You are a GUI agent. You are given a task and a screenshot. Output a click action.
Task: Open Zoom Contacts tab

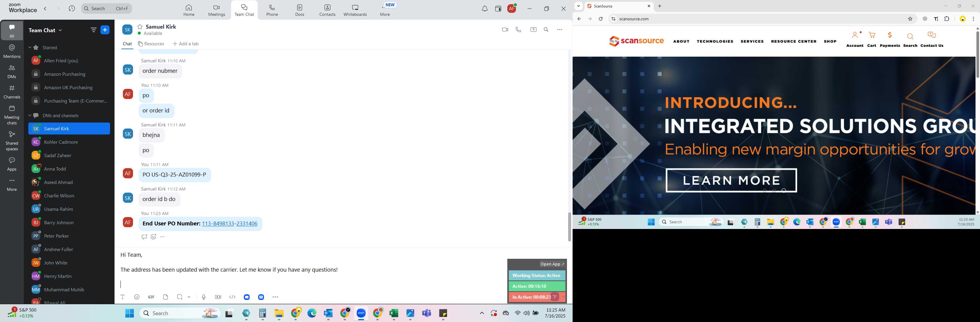pyautogui.click(x=327, y=10)
